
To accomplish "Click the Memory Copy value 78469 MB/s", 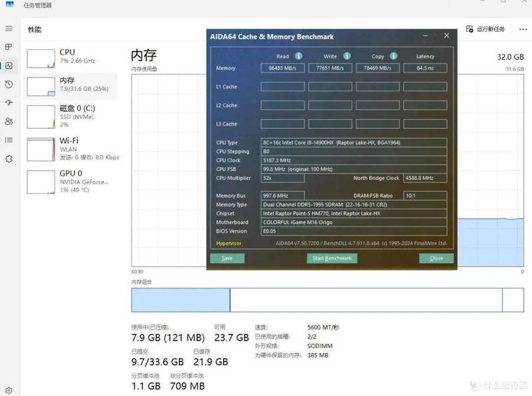I will [377, 68].
